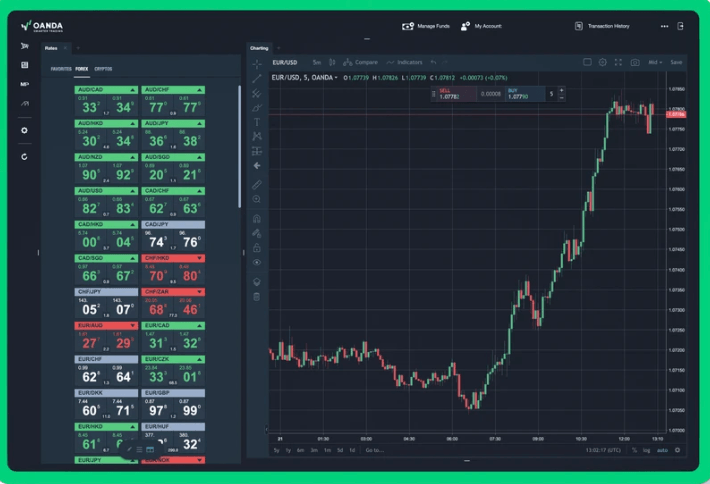Click Save in chart toolbar

click(676, 62)
